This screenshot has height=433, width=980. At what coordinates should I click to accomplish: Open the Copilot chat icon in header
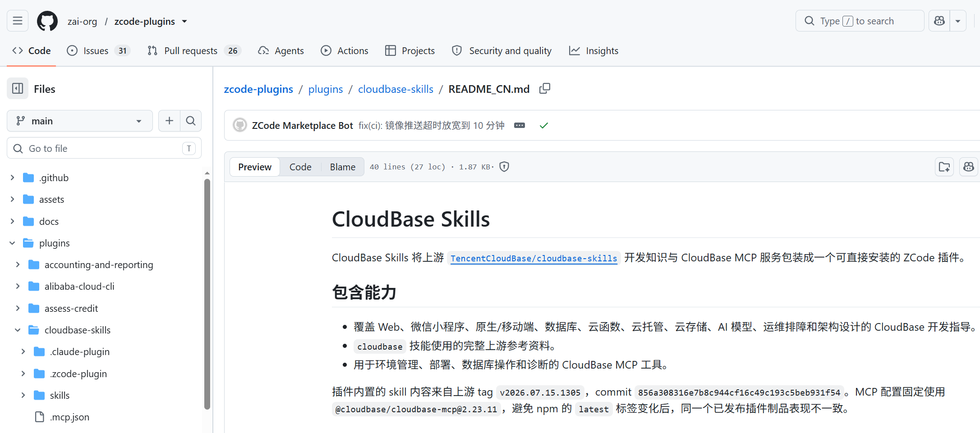click(x=939, y=21)
